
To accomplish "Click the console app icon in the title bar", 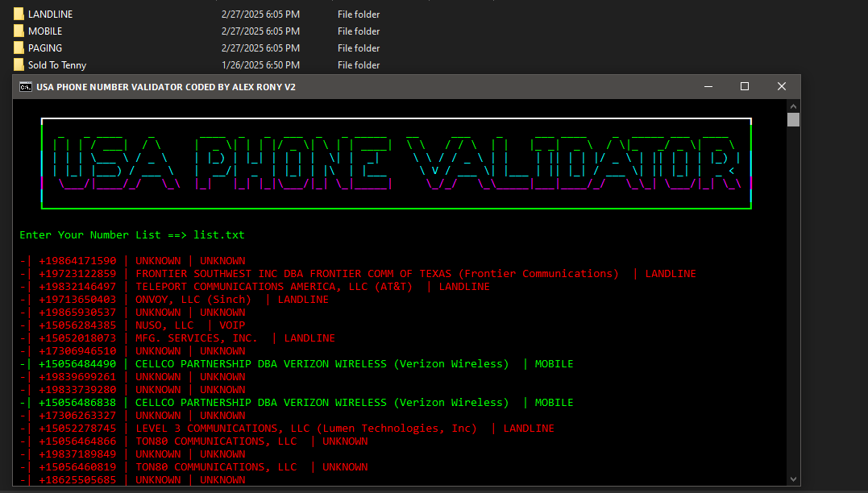I will click(x=25, y=86).
